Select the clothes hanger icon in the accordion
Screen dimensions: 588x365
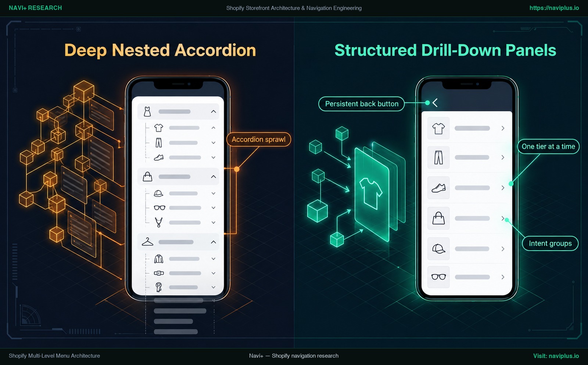coord(147,242)
